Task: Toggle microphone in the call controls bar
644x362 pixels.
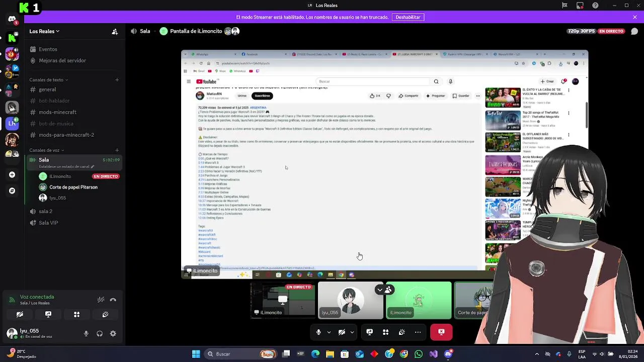Action: pyautogui.click(x=318, y=332)
